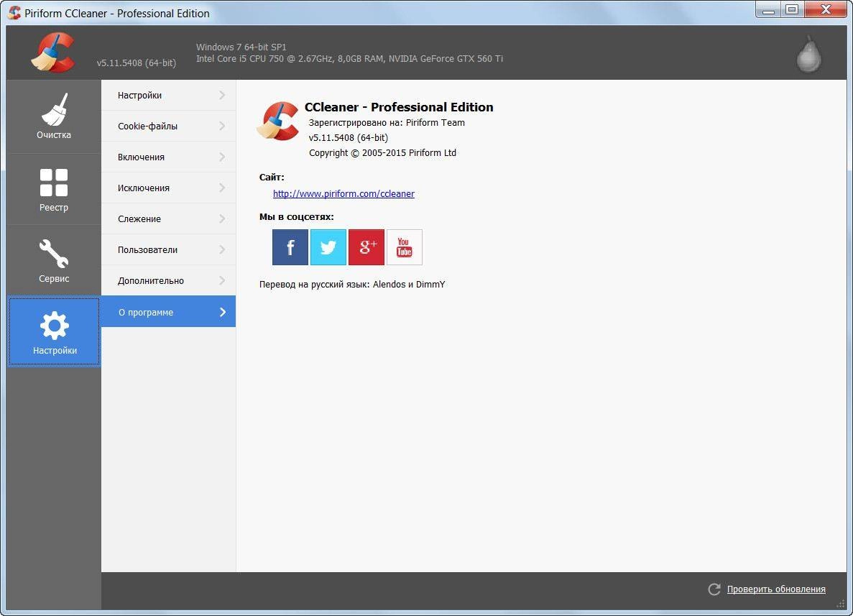Minimize the CCleaner window
This screenshot has height=616, width=853.
click(x=768, y=10)
